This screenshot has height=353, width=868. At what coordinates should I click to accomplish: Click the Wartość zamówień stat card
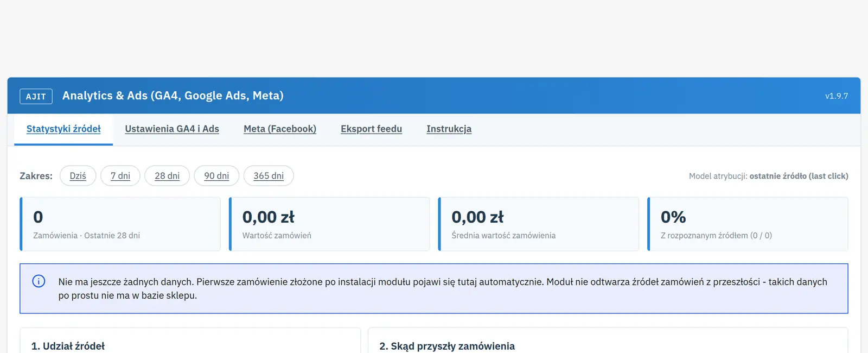point(329,224)
